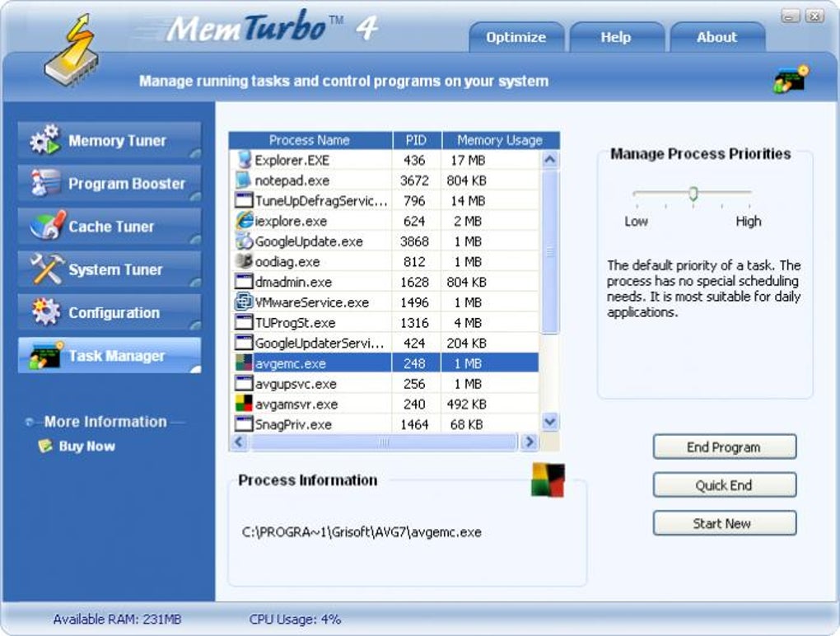This screenshot has height=636, width=840.
Task: Click the Configuration gear icon
Action: [x=45, y=311]
